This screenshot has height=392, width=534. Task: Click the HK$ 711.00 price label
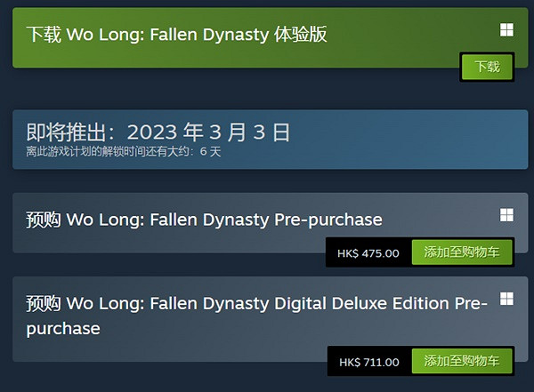pyautogui.click(x=368, y=362)
